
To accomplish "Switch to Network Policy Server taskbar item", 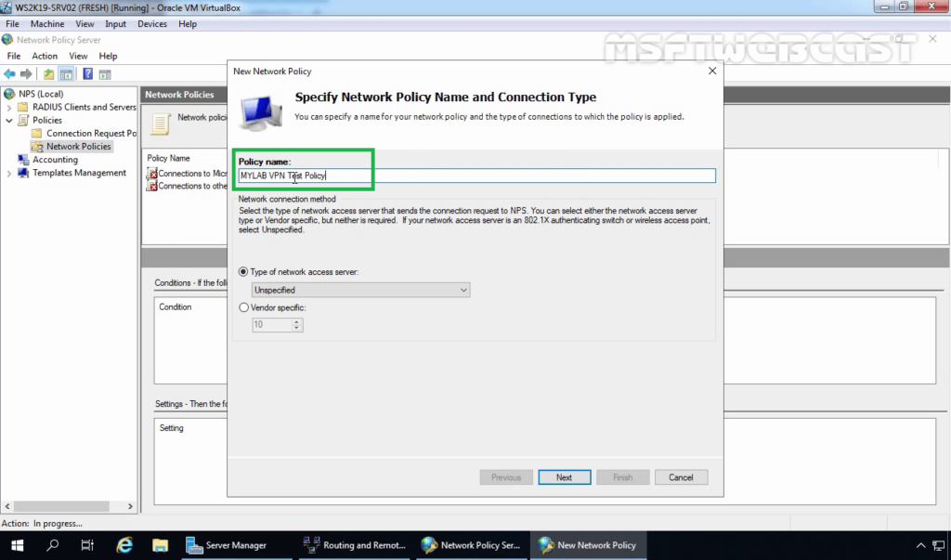I will point(473,545).
